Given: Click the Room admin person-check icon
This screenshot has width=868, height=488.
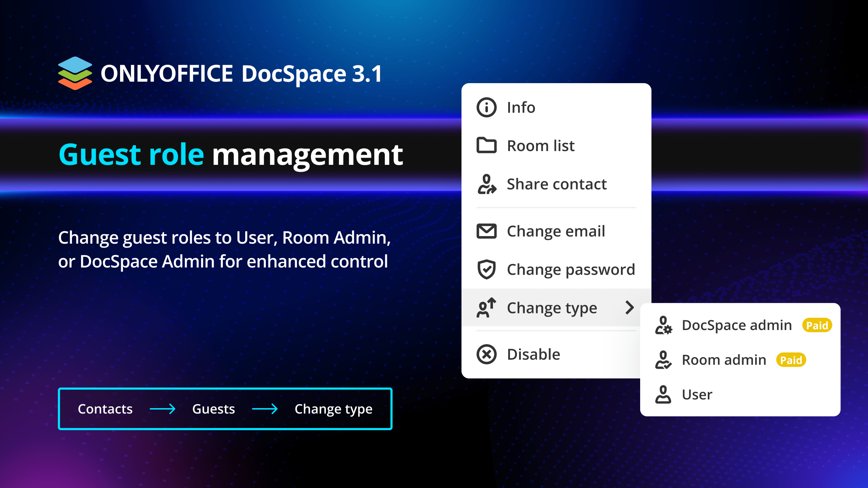Looking at the screenshot, I should (663, 360).
